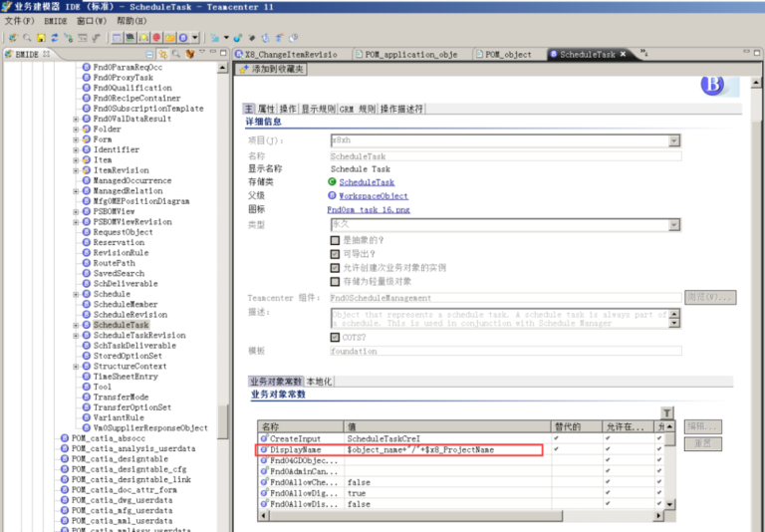Viewport: 765px width, 532px height.
Task: Expand the ScheduleTaskRevision tree node
Action: click(x=76, y=336)
